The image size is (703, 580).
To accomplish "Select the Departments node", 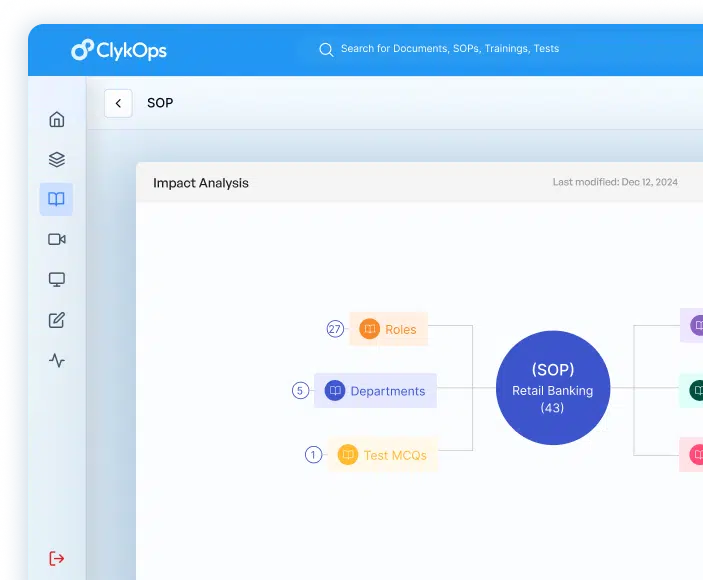I will tap(376, 391).
